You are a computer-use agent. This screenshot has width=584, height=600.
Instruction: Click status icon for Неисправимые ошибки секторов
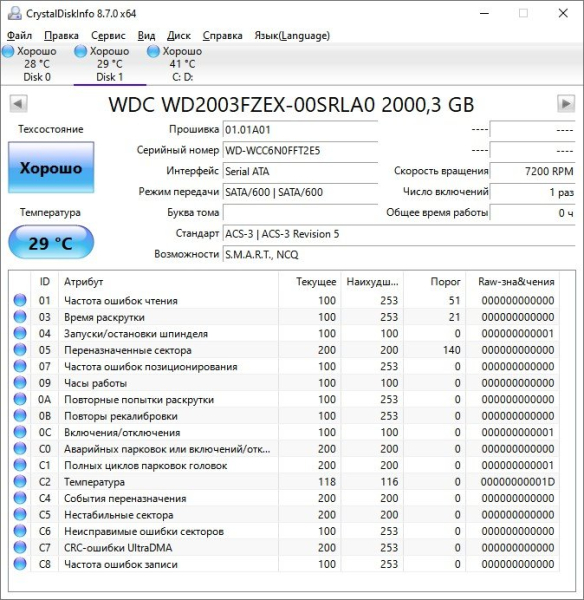[20, 531]
